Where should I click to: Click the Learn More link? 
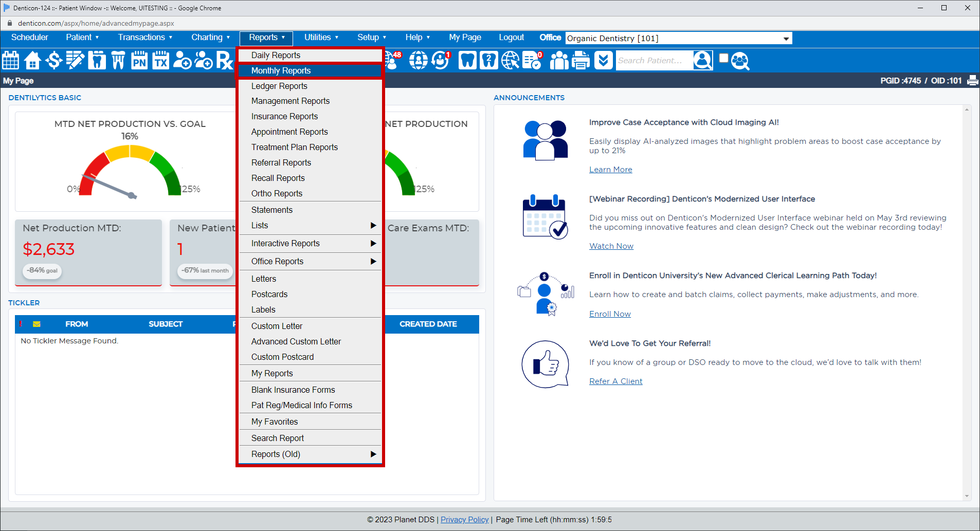[x=610, y=170]
